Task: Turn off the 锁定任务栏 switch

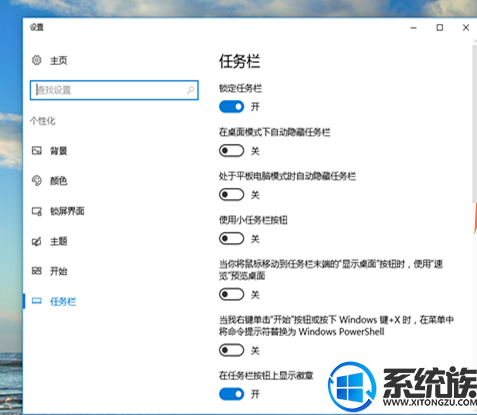Action: tap(231, 107)
